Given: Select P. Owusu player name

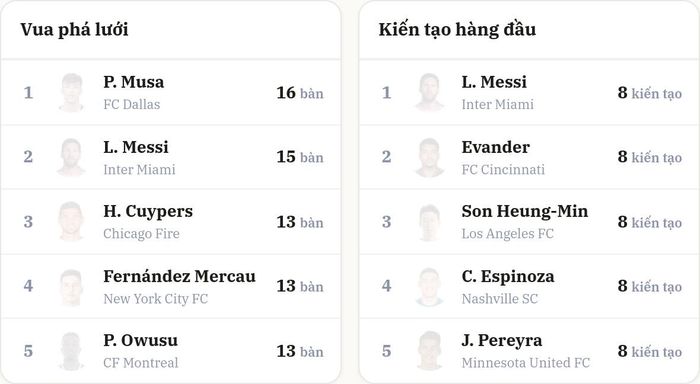Looking at the screenshot, I should [140, 341].
